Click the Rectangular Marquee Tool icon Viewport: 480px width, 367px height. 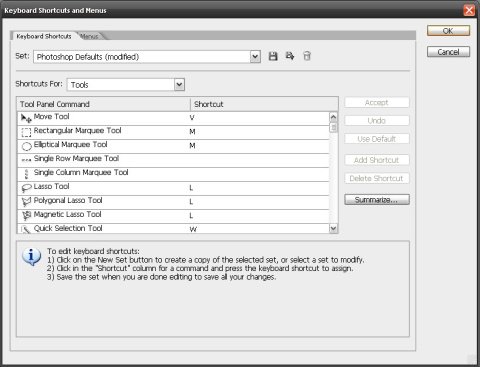pos(26,132)
